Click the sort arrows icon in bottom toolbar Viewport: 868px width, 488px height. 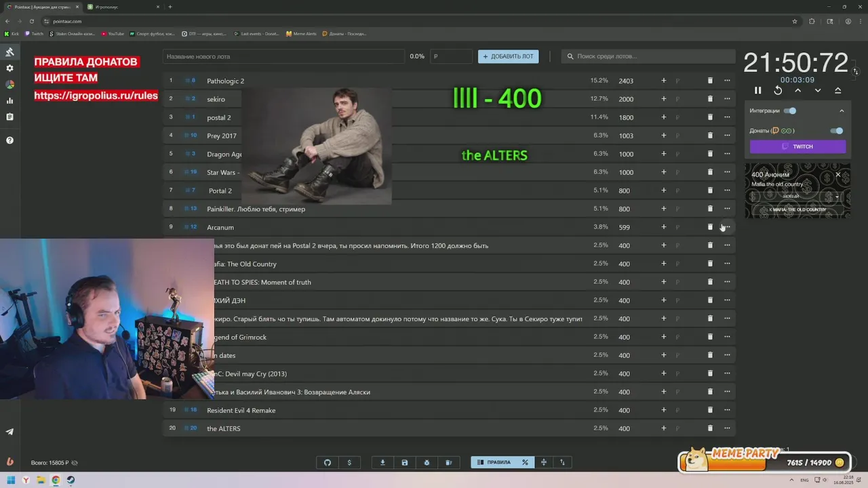click(x=562, y=462)
